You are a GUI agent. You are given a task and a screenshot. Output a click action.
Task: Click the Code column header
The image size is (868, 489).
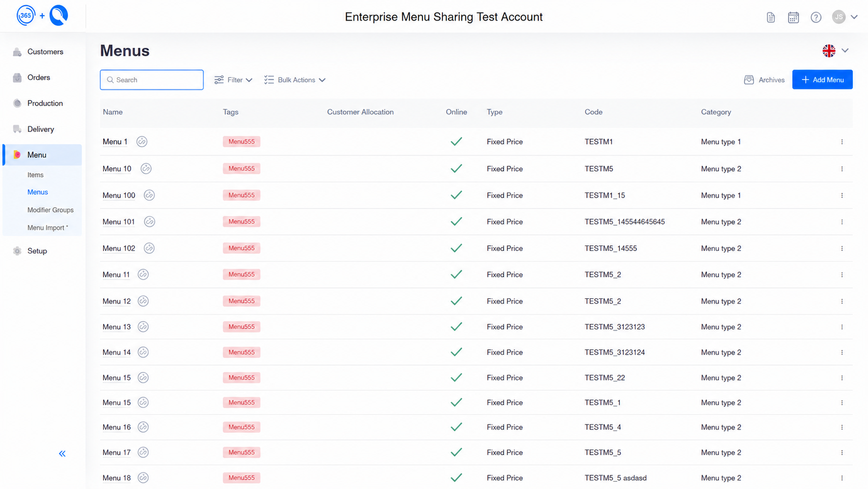[593, 112]
